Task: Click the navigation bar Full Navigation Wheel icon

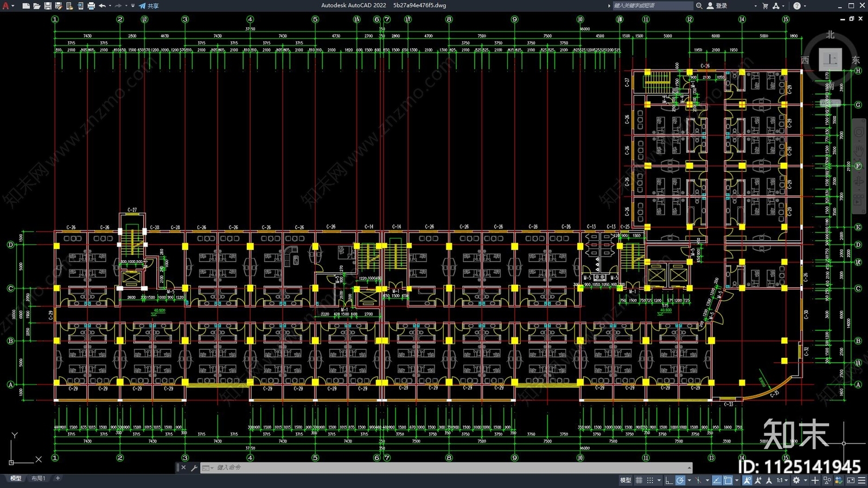Action: tap(859, 132)
